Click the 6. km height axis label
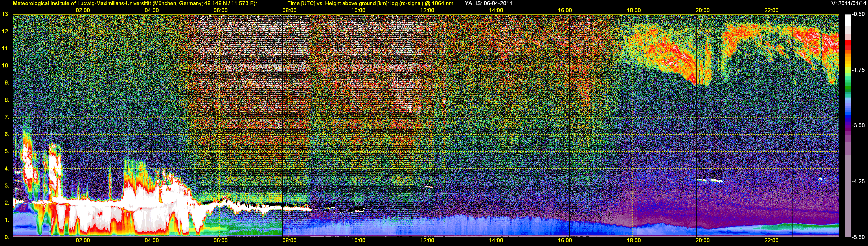 [x=7, y=134]
